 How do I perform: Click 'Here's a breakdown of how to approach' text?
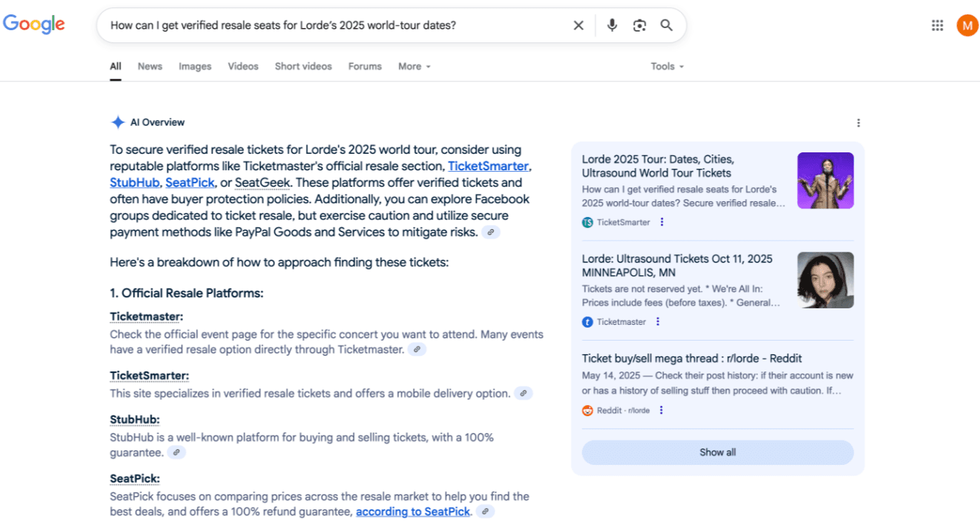[x=279, y=262]
